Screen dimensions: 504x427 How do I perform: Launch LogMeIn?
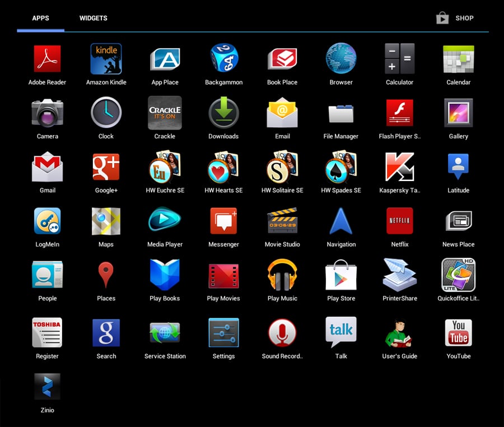click(x=47, y=221)
